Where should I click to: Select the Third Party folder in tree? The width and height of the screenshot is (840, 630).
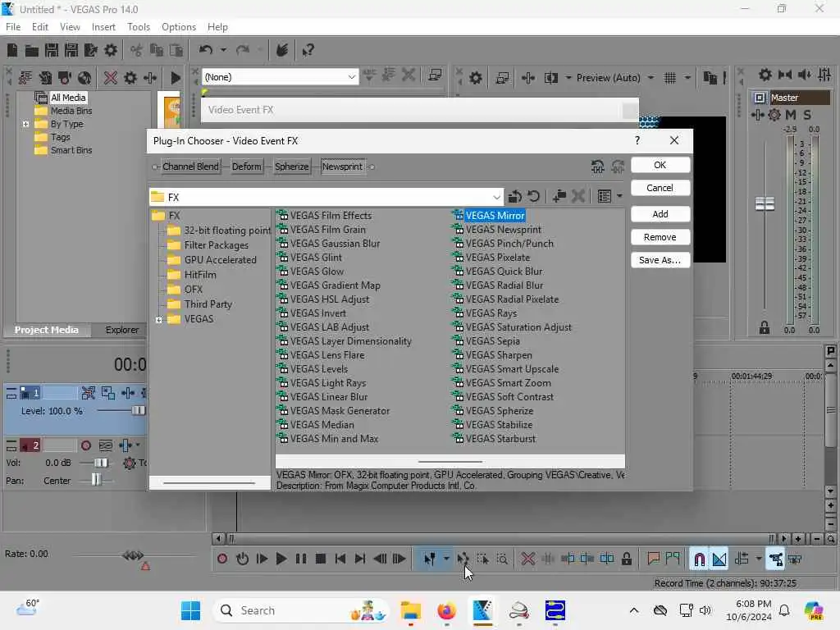[208, 304]
